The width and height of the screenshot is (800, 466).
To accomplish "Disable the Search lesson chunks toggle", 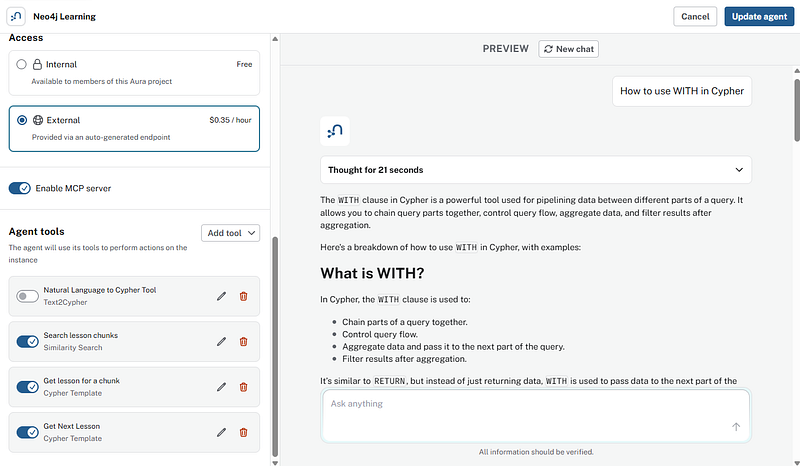I will coord(27,341).
